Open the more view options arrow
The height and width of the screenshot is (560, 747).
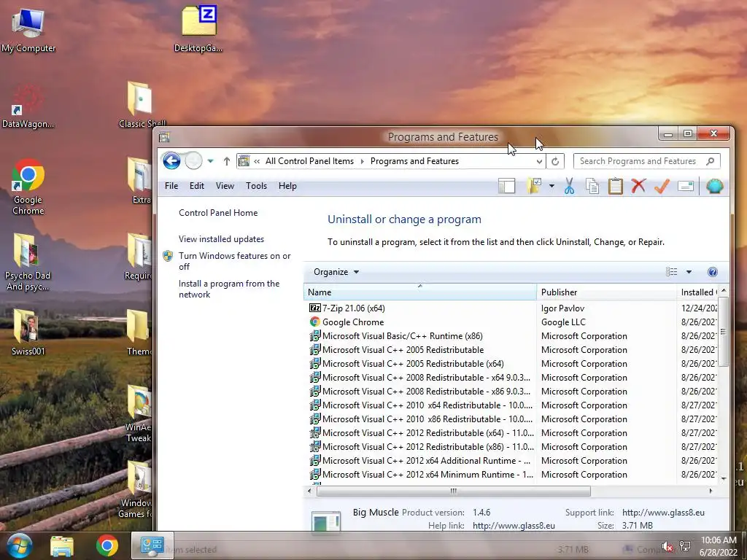[x=689, y=272]
